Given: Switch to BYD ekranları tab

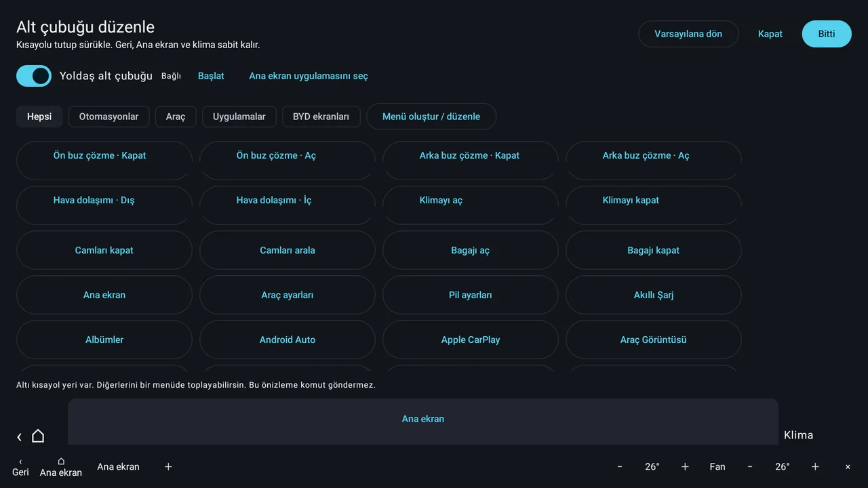Looking at the screenshot, I should coord(321,117).
